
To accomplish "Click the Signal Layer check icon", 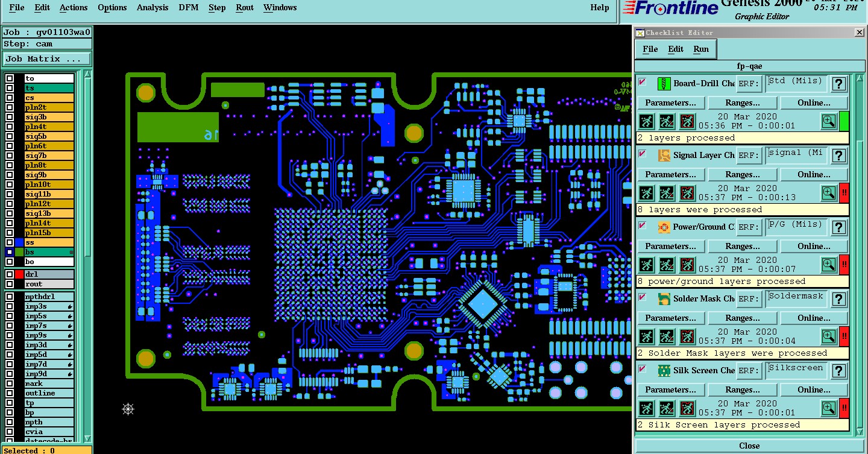I will tap(664, 155).
